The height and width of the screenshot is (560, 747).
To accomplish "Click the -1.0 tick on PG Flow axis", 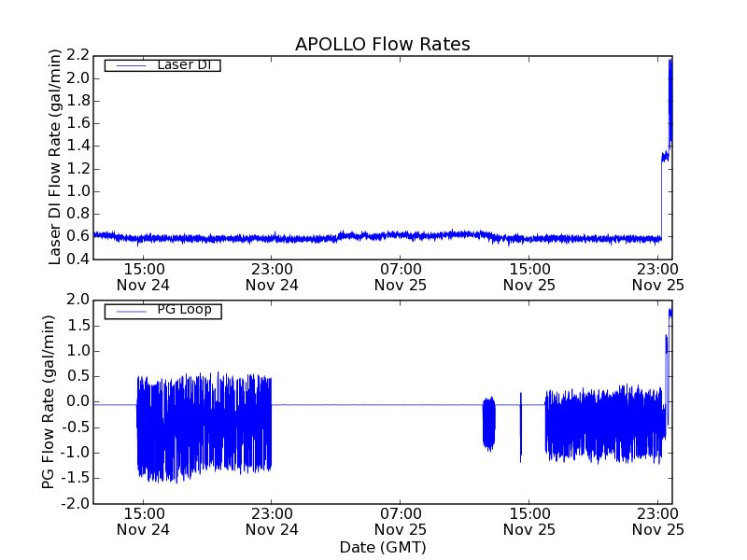I will (x=76, y=453).
